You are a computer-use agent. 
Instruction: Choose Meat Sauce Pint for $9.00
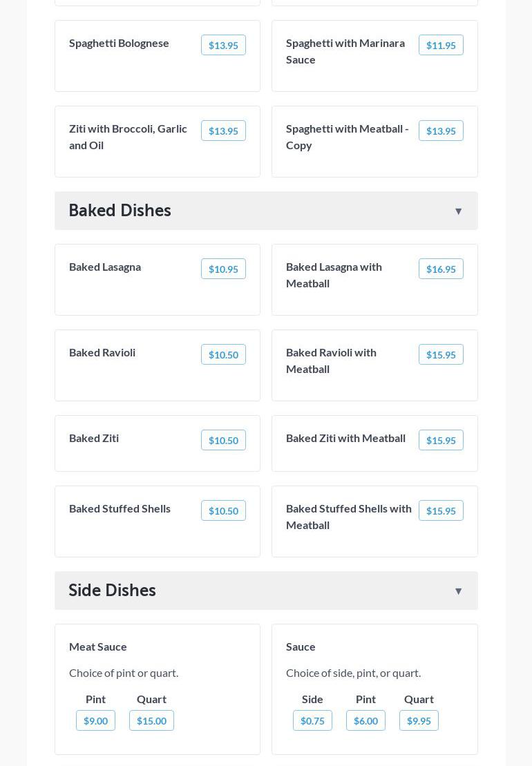[95, 721]
